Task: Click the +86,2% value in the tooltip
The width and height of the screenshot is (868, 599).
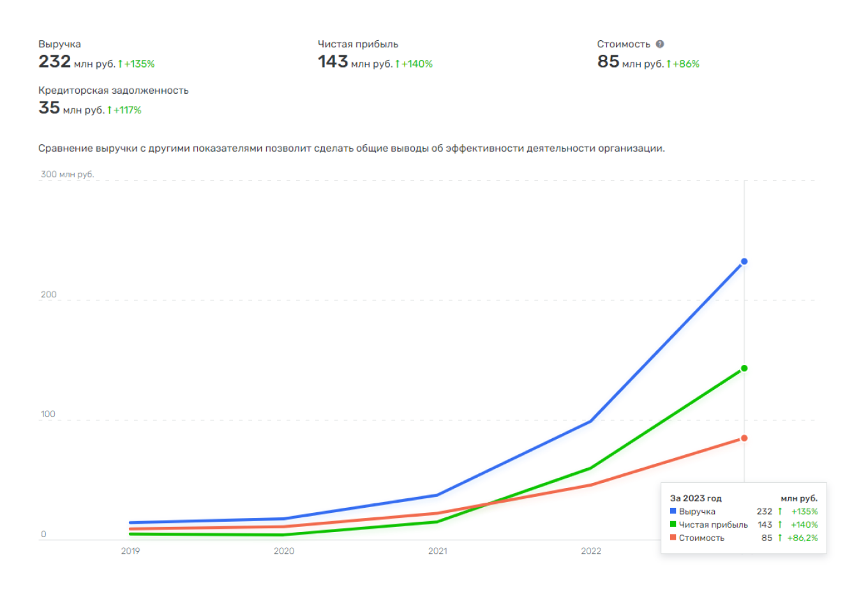Action: tap(802, 538)
